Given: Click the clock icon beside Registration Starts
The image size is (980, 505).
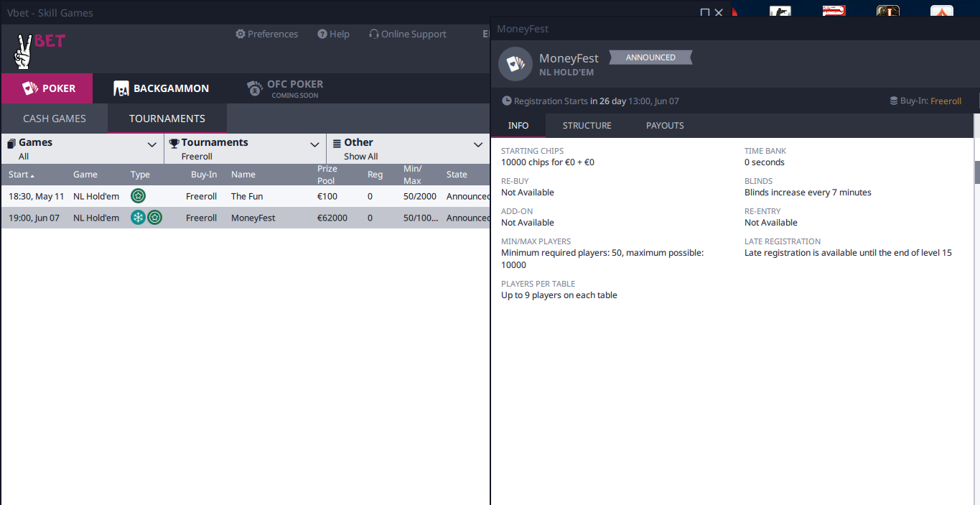Looking at the screenshot, I should 507,101.
